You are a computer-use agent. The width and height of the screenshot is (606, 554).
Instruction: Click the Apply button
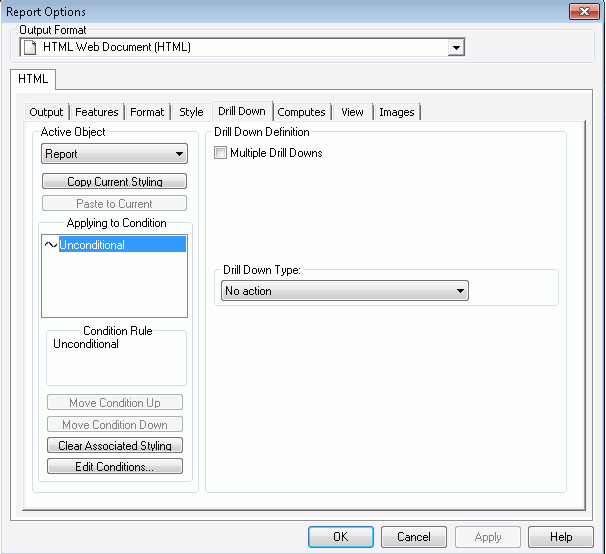[x=488, y=537]
